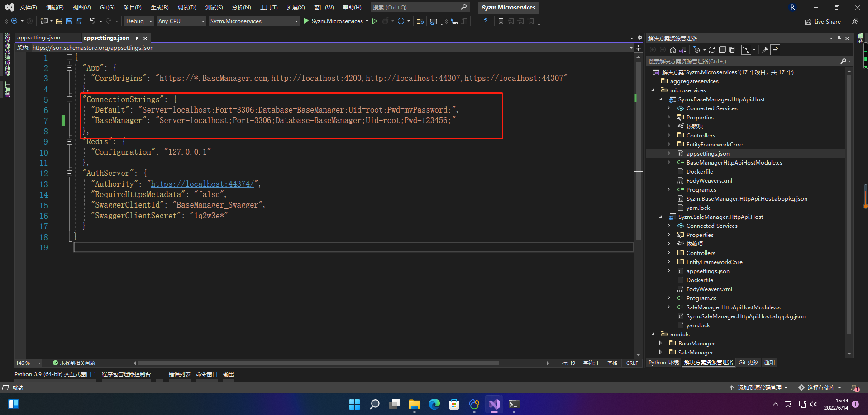Switch to the Python 环境 tab

click(x=663, y=363)
